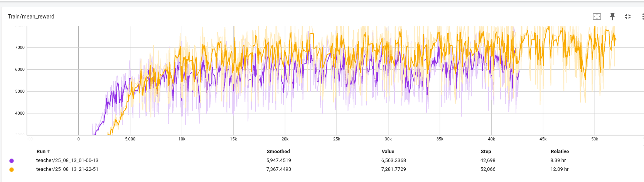The height and width of the screenshot is (182, 644).
Task: Click the 4000 y-axis label
Action: tap(20, 114)
